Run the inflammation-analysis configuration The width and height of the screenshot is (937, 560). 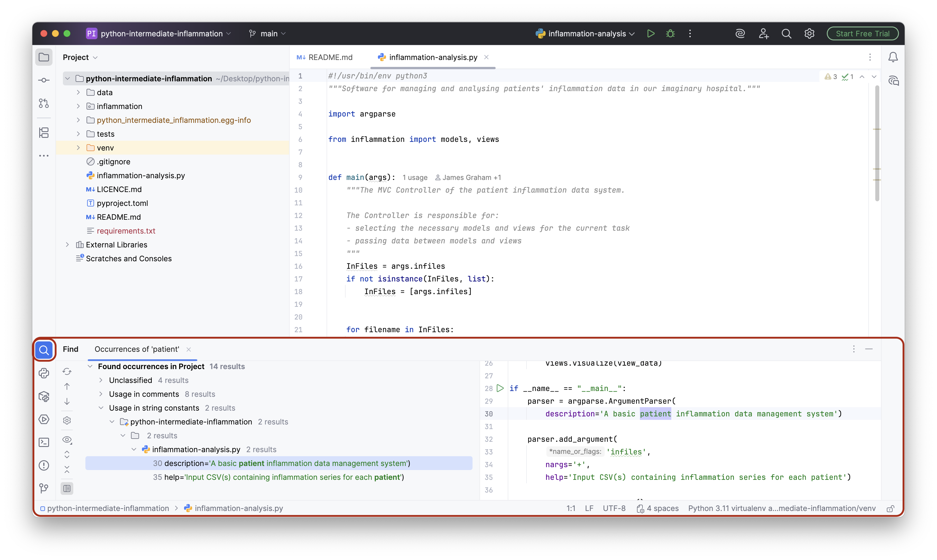click(651, 33)
